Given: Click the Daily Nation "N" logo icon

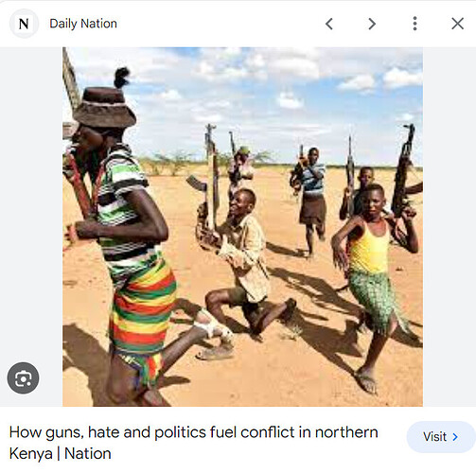Looking at the screenshot, I should pos(24,24).
